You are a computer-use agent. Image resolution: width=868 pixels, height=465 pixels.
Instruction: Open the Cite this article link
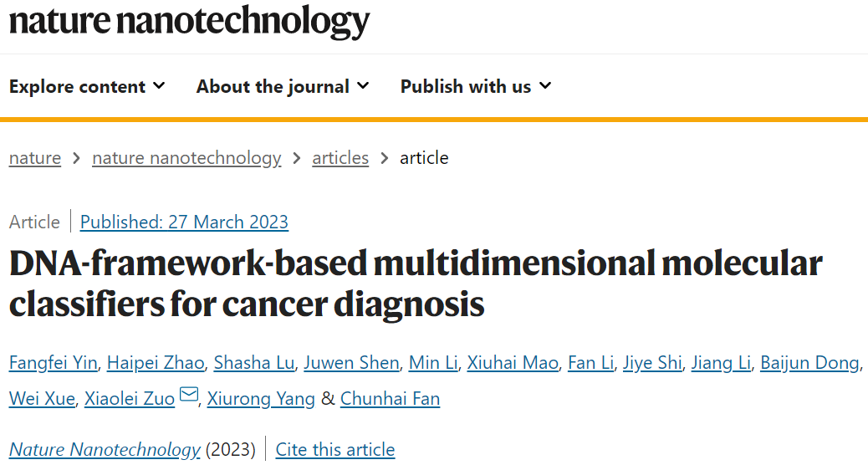click(x=334, y=449)
